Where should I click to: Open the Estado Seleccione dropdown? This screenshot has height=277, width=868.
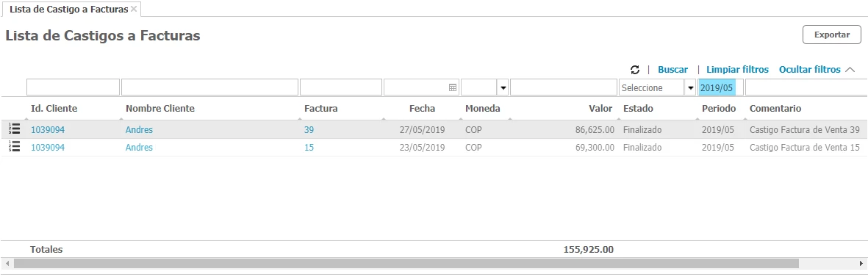coord(690,87)
